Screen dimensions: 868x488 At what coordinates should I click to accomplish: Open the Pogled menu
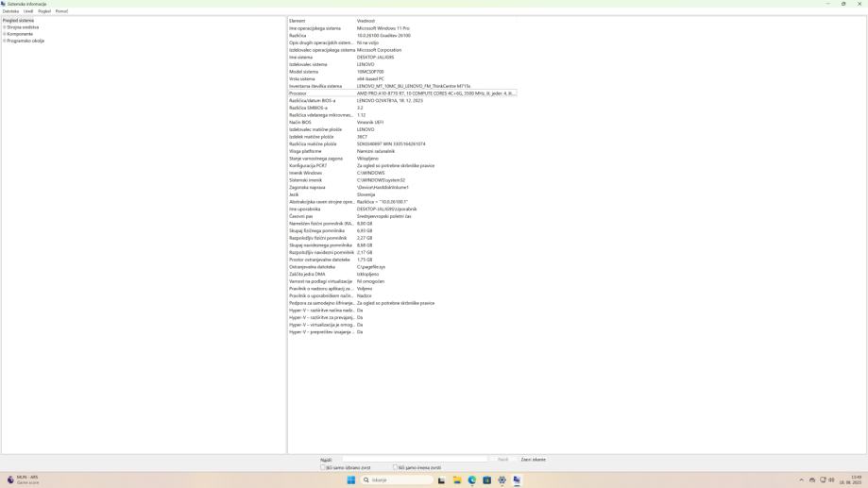click(x=44, y=11)
